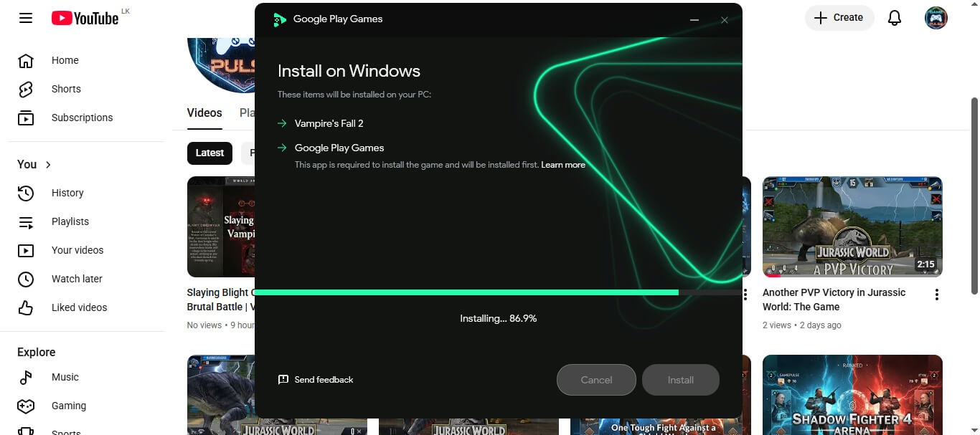The width and height of the screenshot is (980, 435).
Task: Open the notifications bell
Action: pos(894,18)
